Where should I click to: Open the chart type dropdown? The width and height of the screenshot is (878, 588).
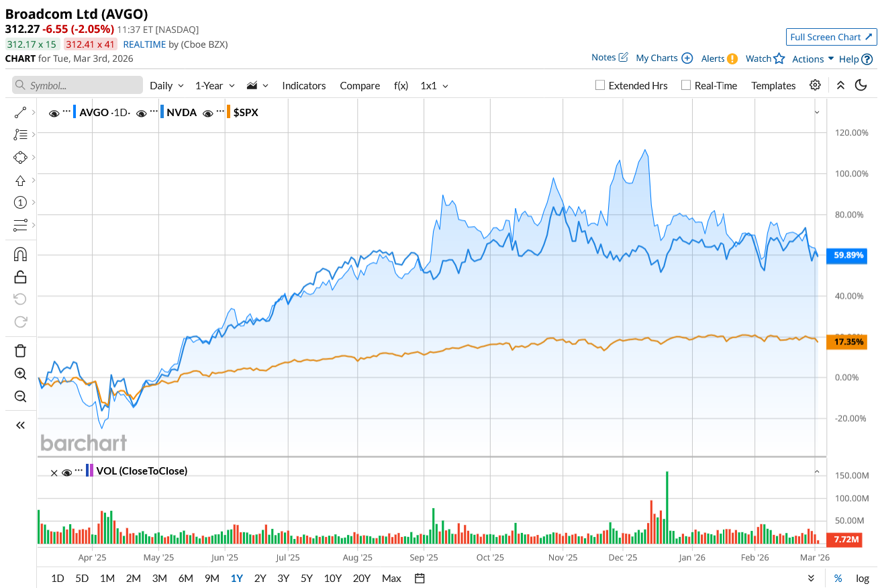point(258,85)
